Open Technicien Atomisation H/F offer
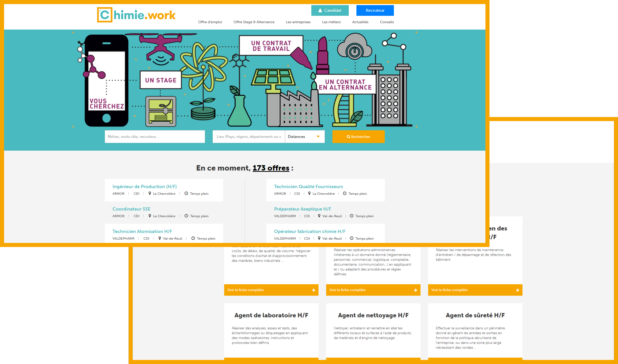This screenshot has height=364, width=618. pos(142,231)
